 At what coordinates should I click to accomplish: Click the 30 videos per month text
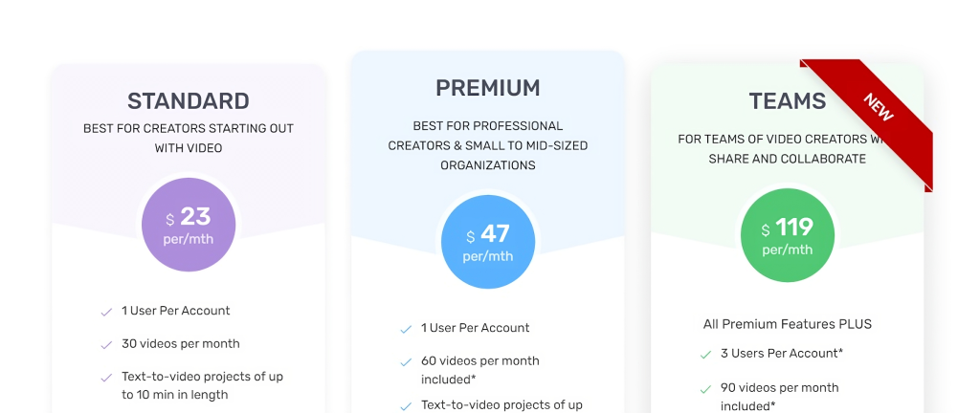[x=181, y=344]
